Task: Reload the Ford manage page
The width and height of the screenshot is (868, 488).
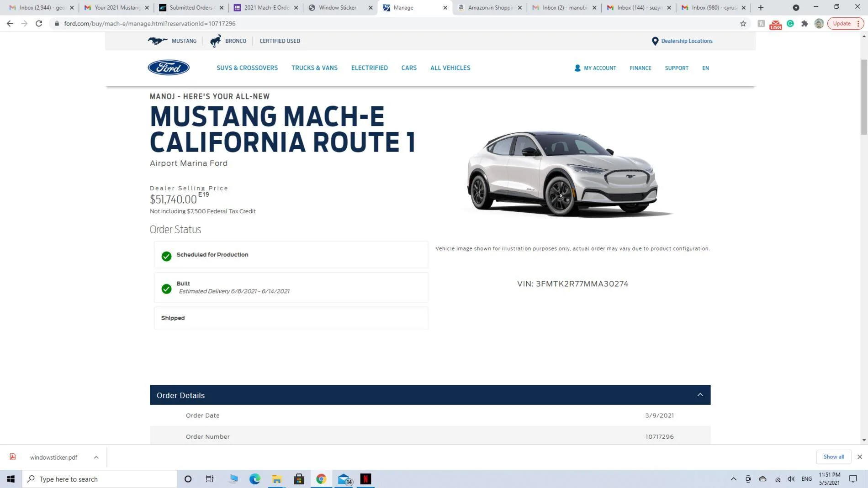Action: click(39, 23)
